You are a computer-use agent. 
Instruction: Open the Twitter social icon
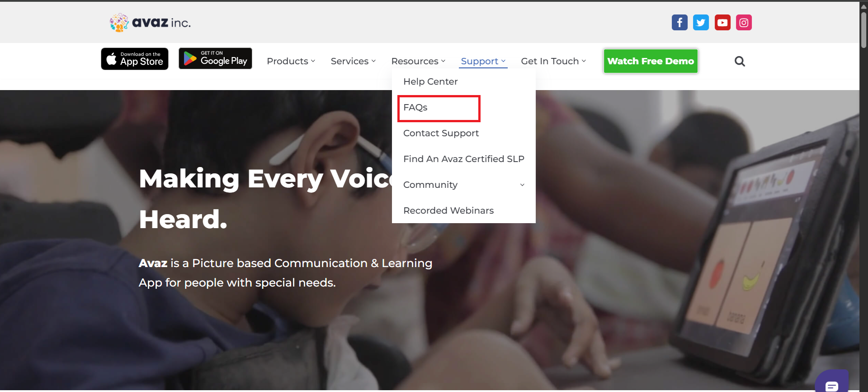701,23
